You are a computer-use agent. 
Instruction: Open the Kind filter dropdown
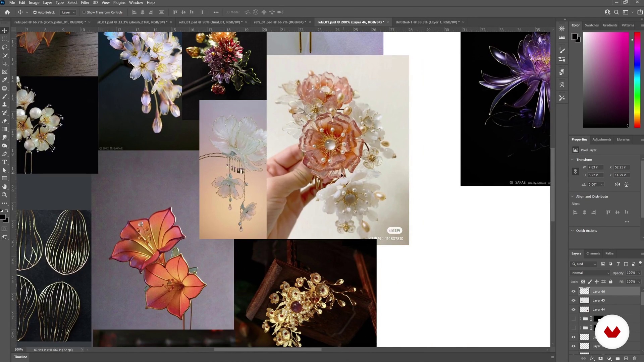click(584, 264)
